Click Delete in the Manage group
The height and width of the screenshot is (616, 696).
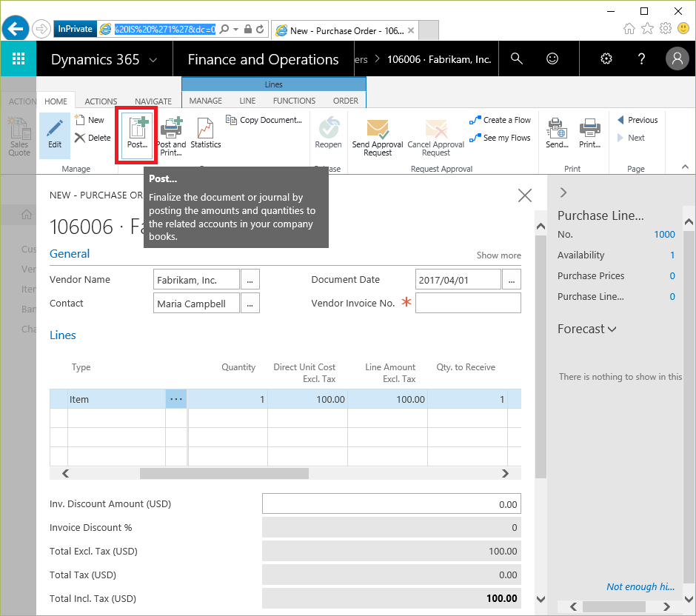93,138
